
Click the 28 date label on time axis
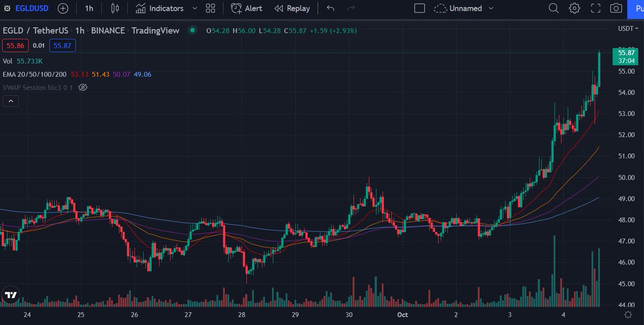click(x=242, y=315)
